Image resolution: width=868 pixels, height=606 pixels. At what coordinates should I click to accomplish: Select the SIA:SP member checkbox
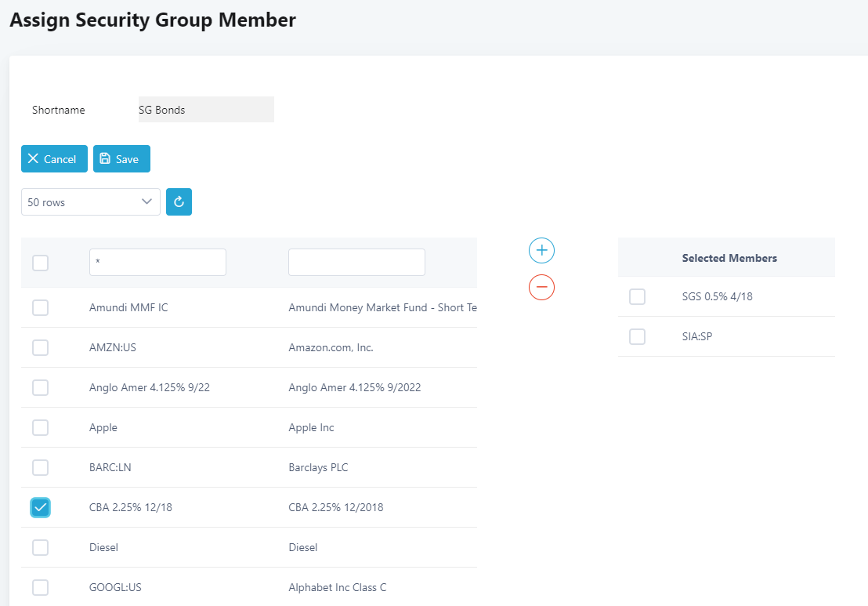(x=638, y=336)
